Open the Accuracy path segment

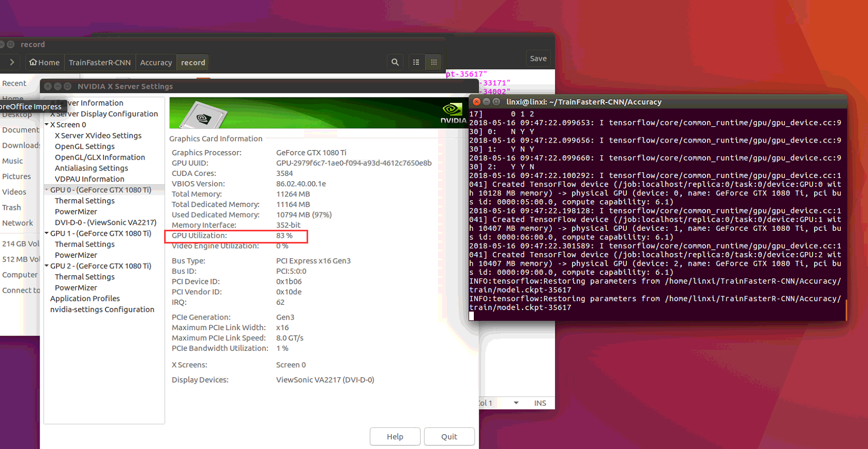click(x=156, y=62)
